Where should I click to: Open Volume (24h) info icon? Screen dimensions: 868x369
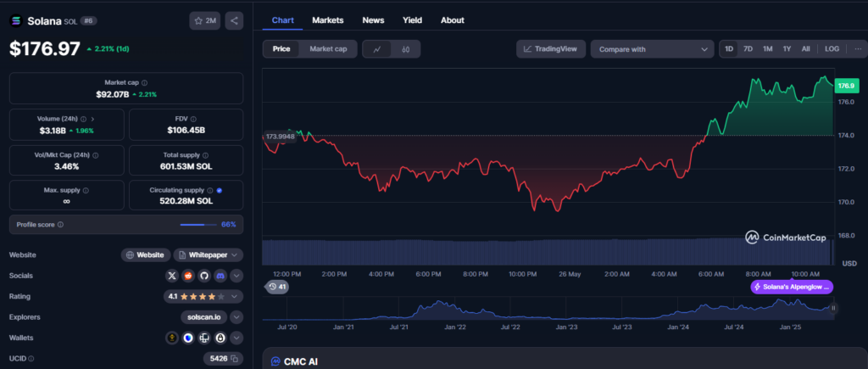click(84, 119)
